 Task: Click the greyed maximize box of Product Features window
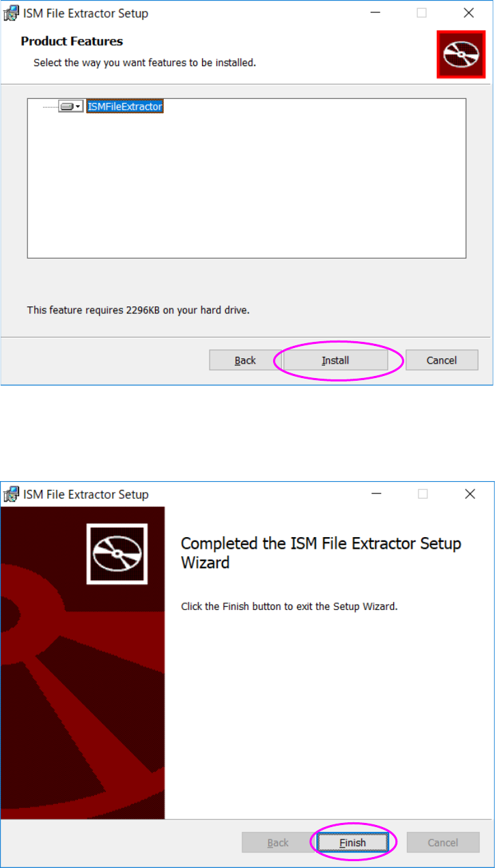point(422,13)
